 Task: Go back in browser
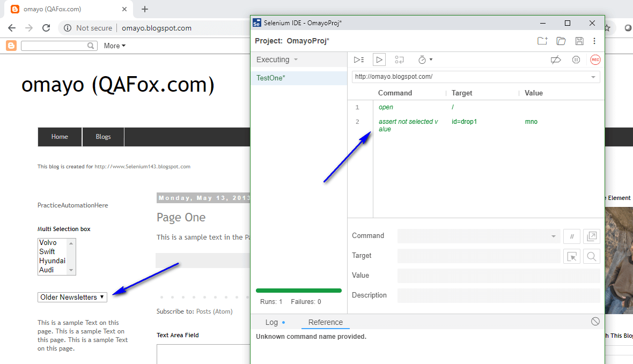pos(12,28)
